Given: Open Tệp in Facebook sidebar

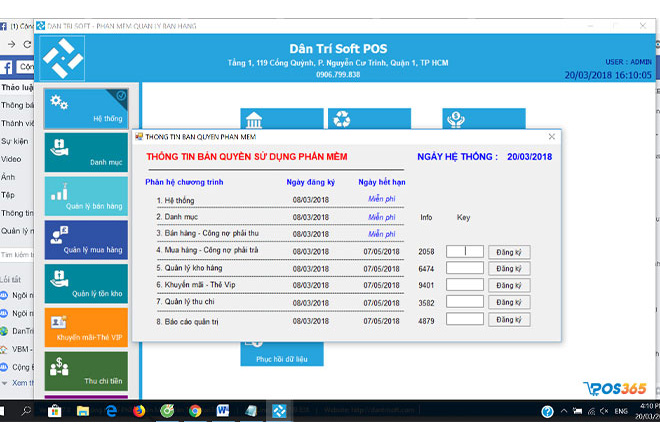Looking at the screenshot, I should (x=8, y=195).
